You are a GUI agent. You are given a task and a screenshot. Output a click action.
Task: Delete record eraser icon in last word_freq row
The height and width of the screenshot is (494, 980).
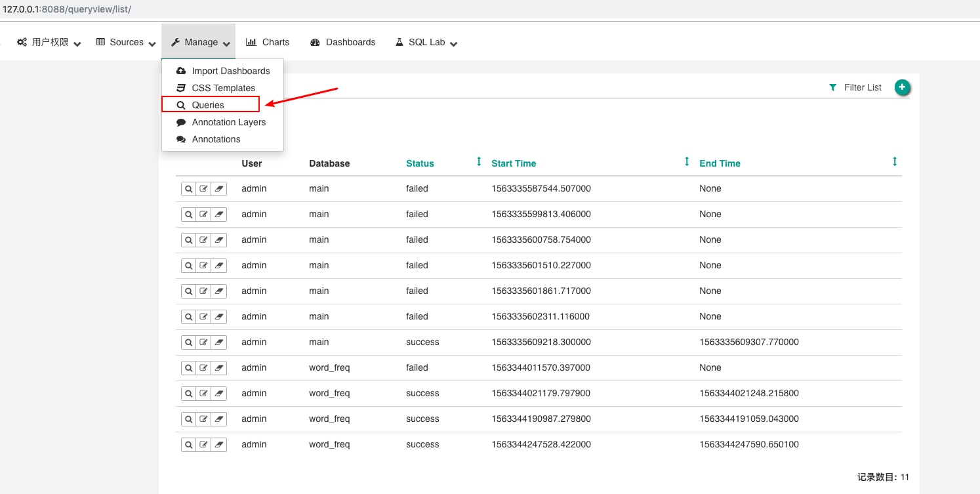(219, 445)
